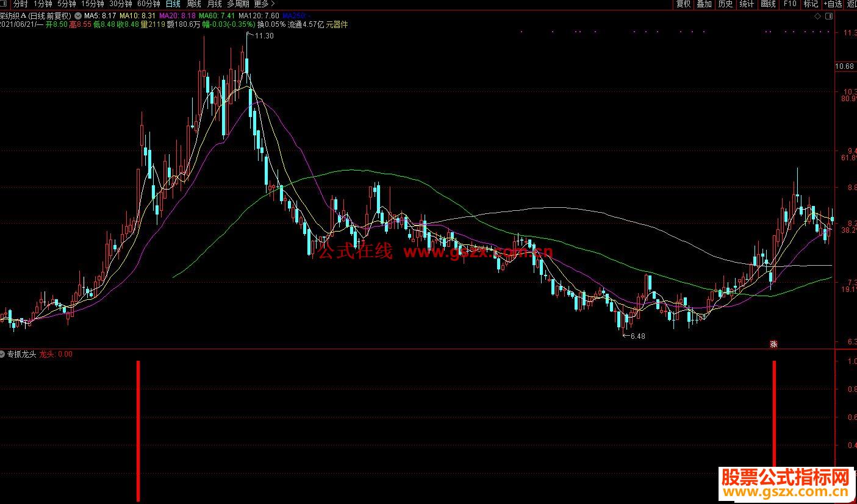Switch to 月线 monthly chart

(214, 4)
